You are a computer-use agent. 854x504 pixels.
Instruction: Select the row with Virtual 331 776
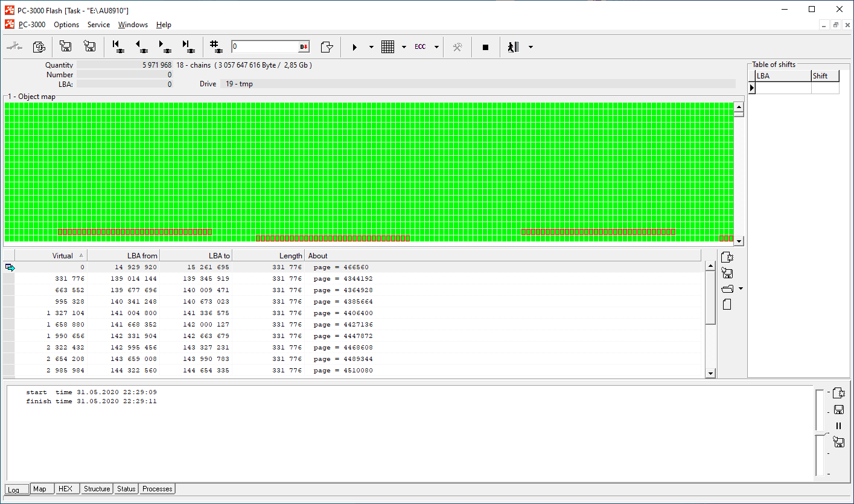(x=353, y=279)
